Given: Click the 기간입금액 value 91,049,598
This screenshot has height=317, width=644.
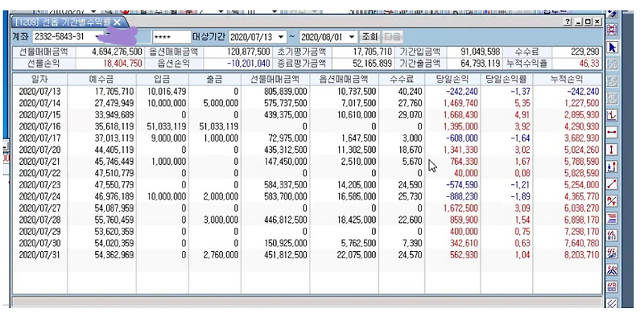Looking at the screenshot, I should tap(480, 51).
